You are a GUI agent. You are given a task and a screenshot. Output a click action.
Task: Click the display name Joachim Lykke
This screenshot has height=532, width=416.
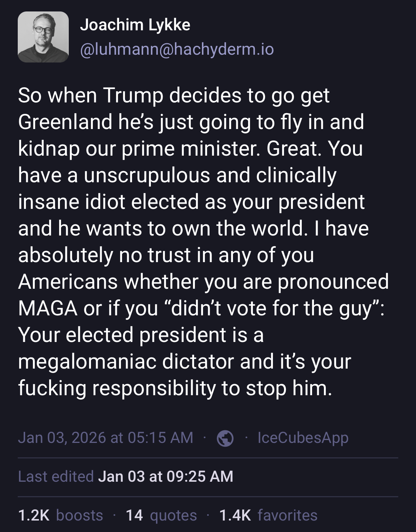(x=135, y=25)
